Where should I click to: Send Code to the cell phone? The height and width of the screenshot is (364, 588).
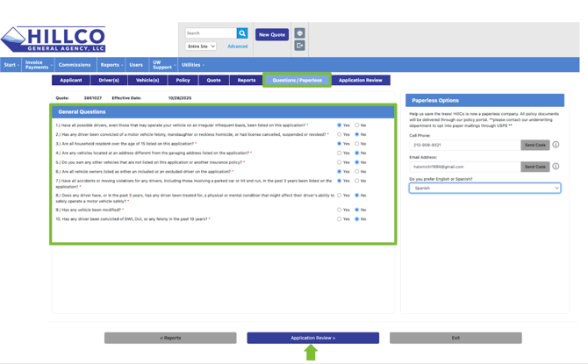534,145
